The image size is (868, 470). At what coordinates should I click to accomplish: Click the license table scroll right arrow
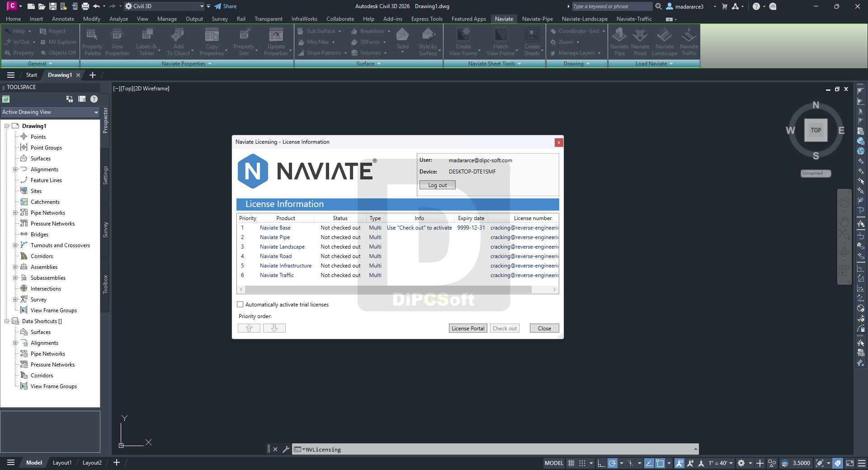click(555, 290)
